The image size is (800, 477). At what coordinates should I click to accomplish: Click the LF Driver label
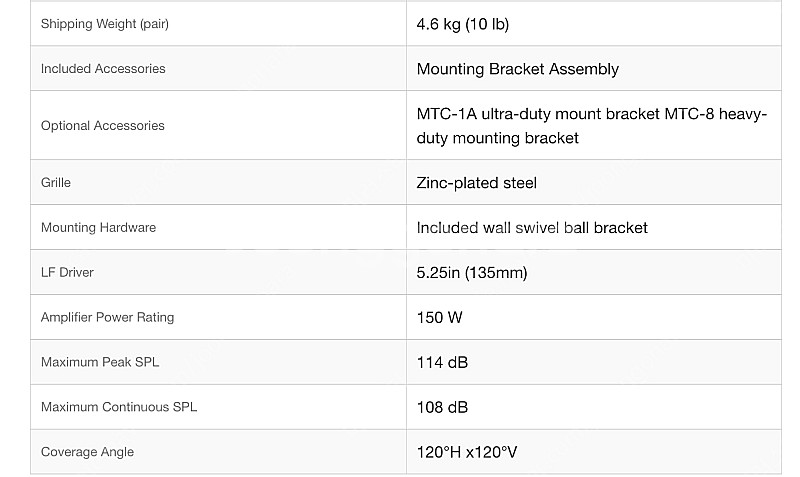coord(67,272)
